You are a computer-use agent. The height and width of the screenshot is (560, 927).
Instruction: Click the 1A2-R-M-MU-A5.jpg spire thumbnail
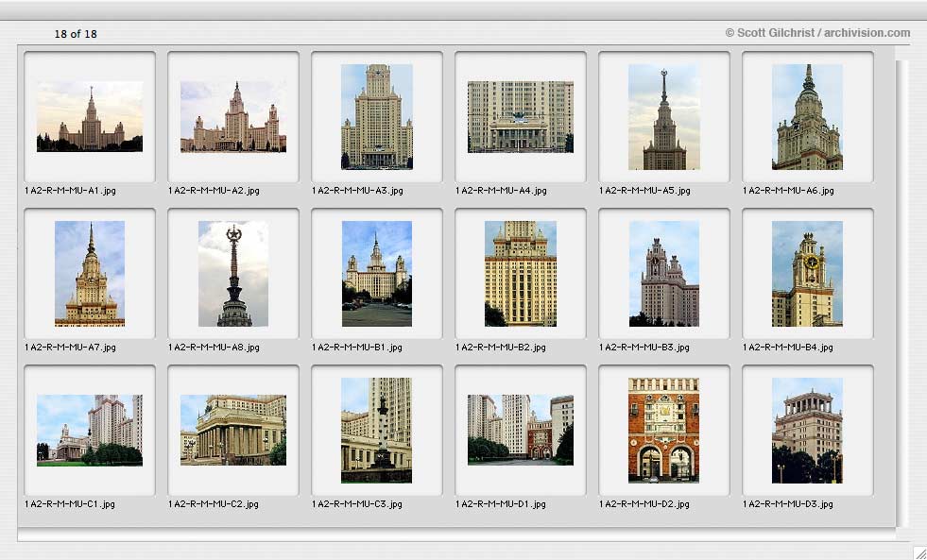[x=664, y=116]
